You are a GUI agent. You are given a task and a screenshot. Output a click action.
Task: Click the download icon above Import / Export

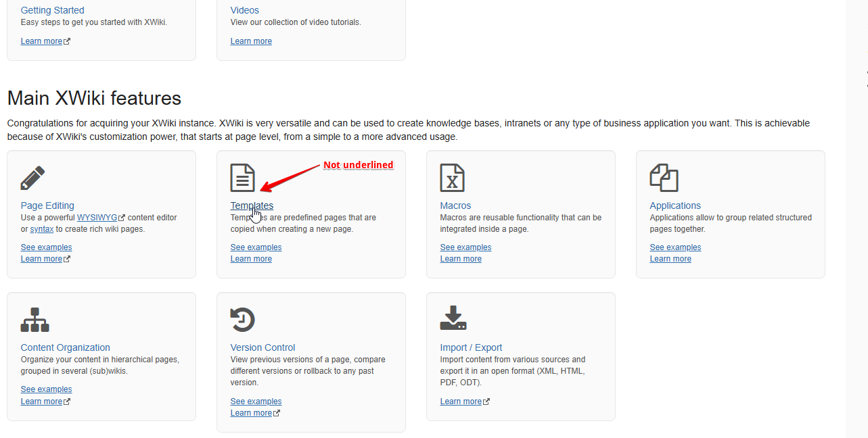tap(453, 318)
